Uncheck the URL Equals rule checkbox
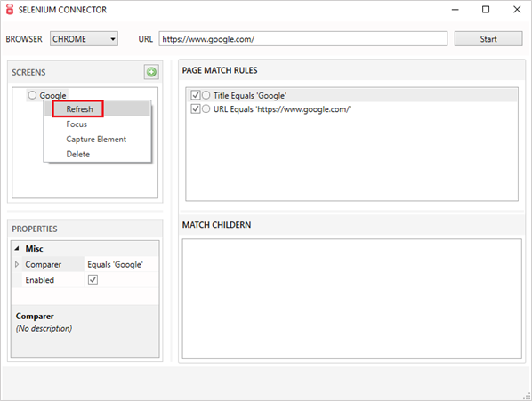The image size is (532, 401). pos(196,108)
